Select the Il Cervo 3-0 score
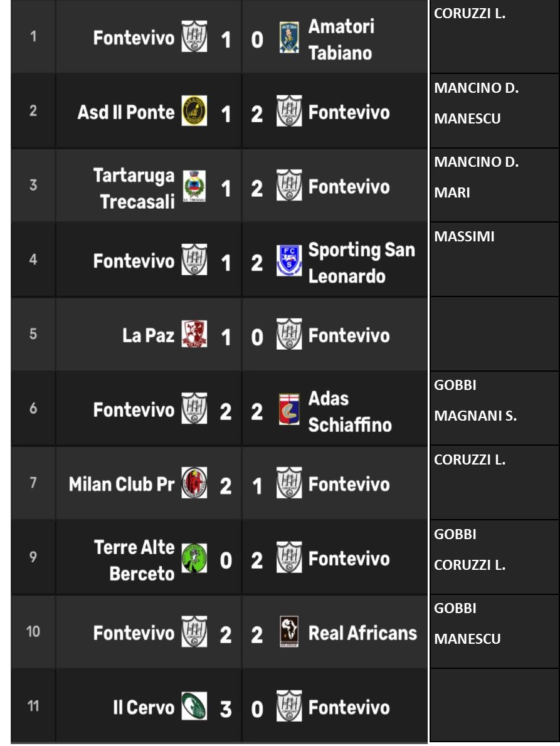The width and height of the screenshot is (560, 746). 241,709
